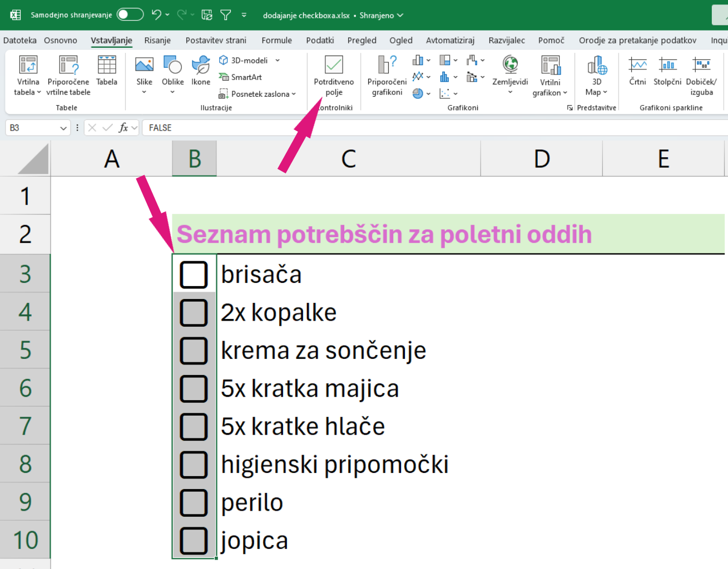
Task: Insert a Stolpčni sparkline
Action: (x=667, y=71)
